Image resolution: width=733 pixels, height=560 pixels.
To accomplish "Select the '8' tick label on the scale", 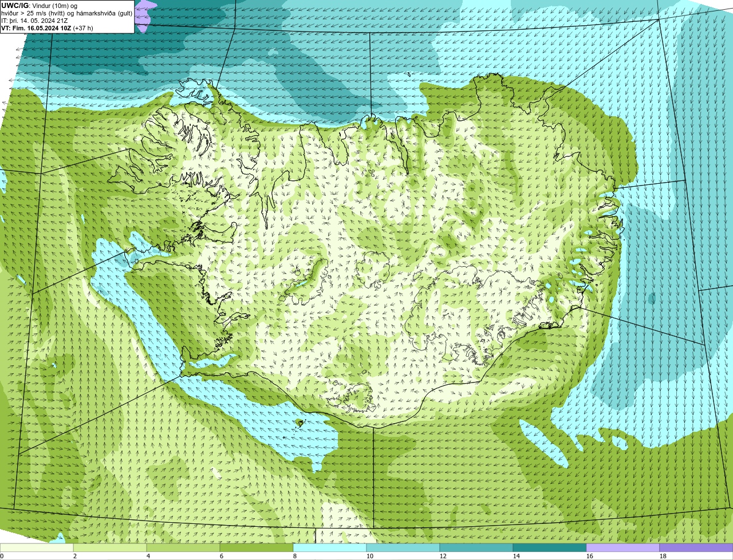I will (295, 556).
